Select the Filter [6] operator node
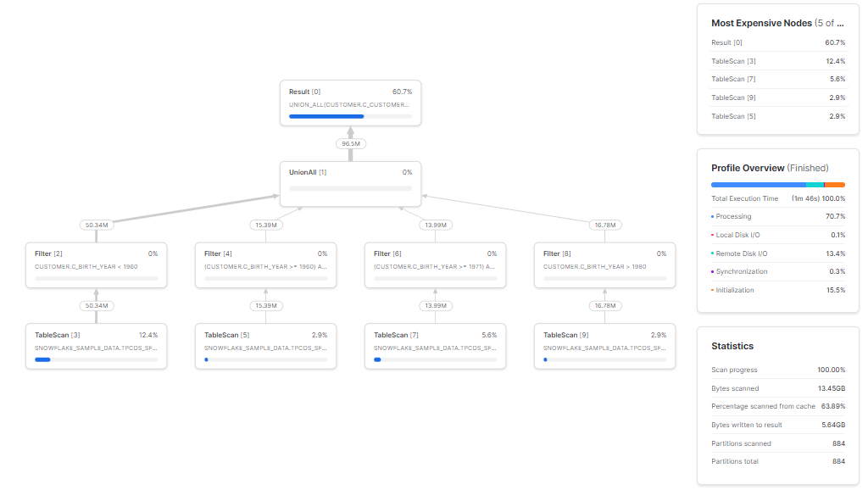This screenshot has width=868, height=490. coord(435,264)
